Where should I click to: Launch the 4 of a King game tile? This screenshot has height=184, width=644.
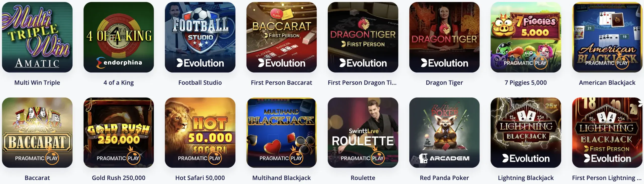(119, 37)
